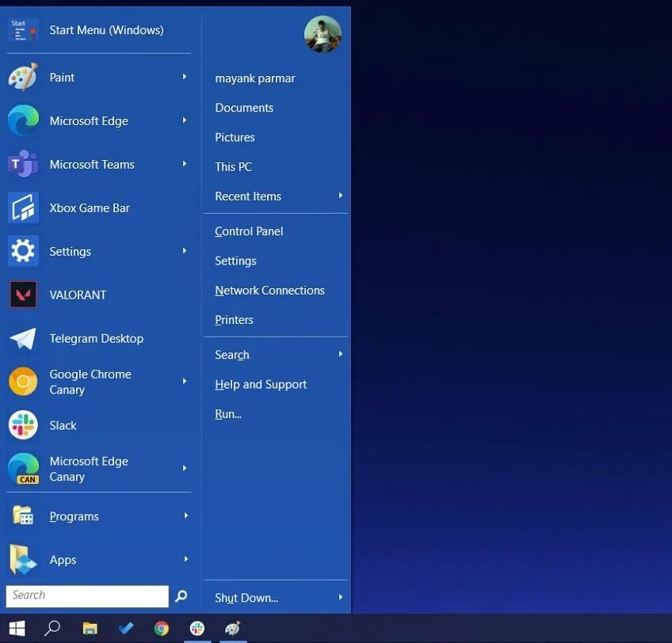672x643 pixels.
Task: Open the Pictures folder entry
Action: pyautogui.click(x=235, y=137)
